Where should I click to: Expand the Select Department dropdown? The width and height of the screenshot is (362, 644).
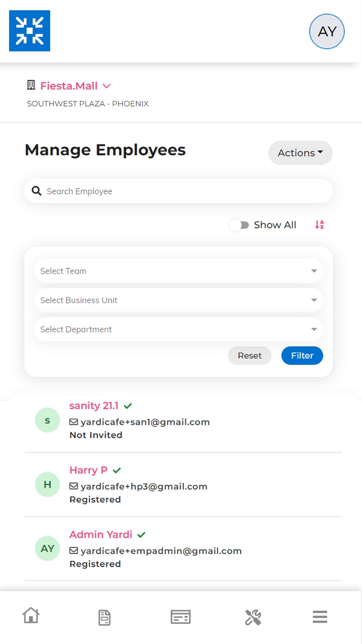[178, 329]
